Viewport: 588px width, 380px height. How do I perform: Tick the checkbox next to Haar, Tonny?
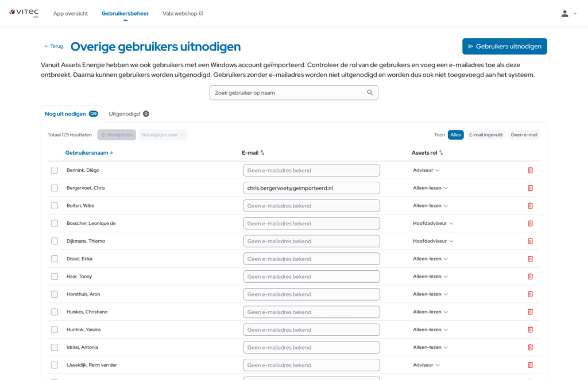point(55,277)
